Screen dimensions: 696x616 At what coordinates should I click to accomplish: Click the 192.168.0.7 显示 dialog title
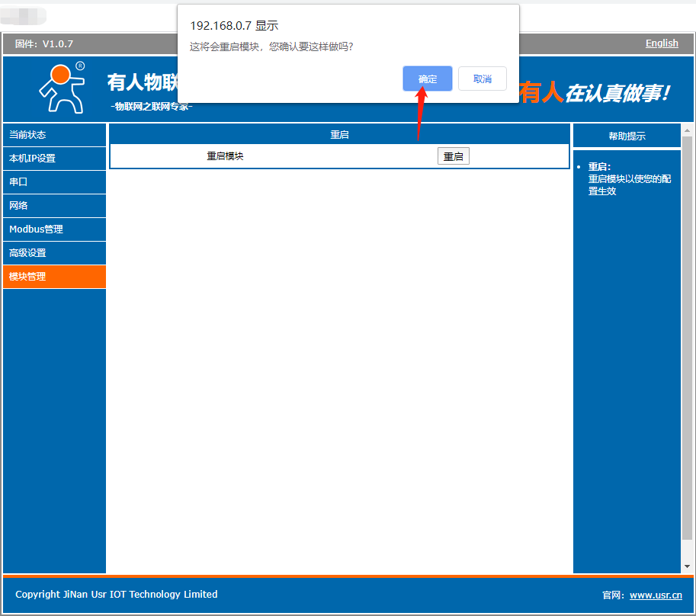[234, 26]
